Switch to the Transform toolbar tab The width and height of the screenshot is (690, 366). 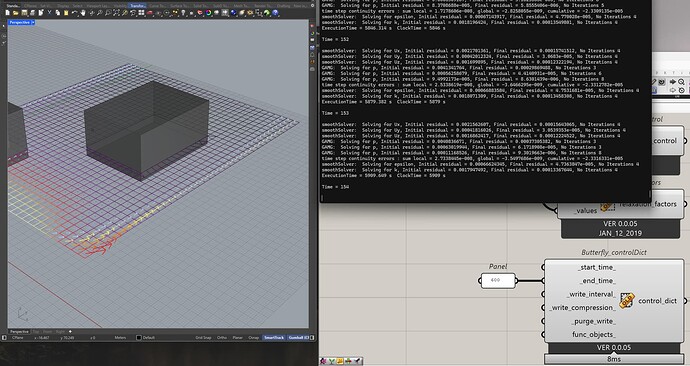(x=138, y=6)
